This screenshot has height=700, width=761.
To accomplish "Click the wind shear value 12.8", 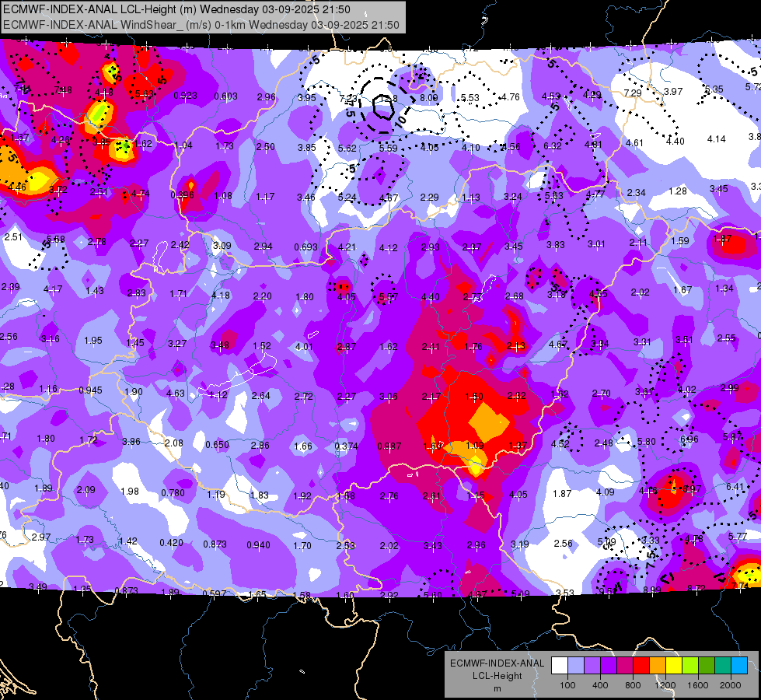I will pyautogui.click(x=388, y=99).
